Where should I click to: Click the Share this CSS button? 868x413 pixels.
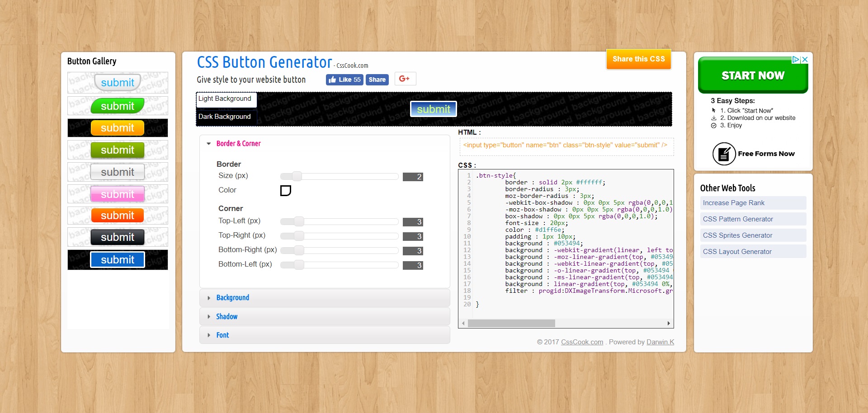point(638,59)
